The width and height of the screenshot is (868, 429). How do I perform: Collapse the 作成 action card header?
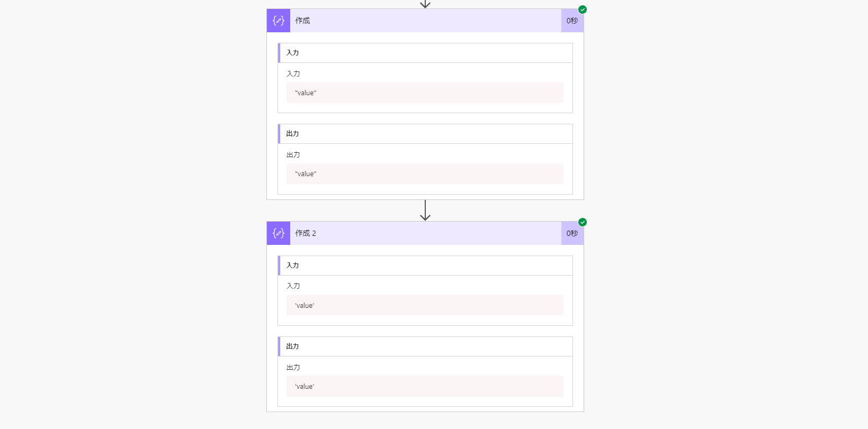[424, 20]
